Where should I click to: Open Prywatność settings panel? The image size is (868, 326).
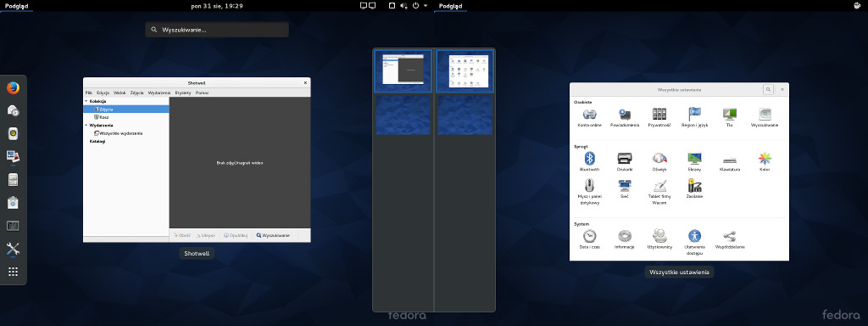pyautogui.click(x=659, y=117)
